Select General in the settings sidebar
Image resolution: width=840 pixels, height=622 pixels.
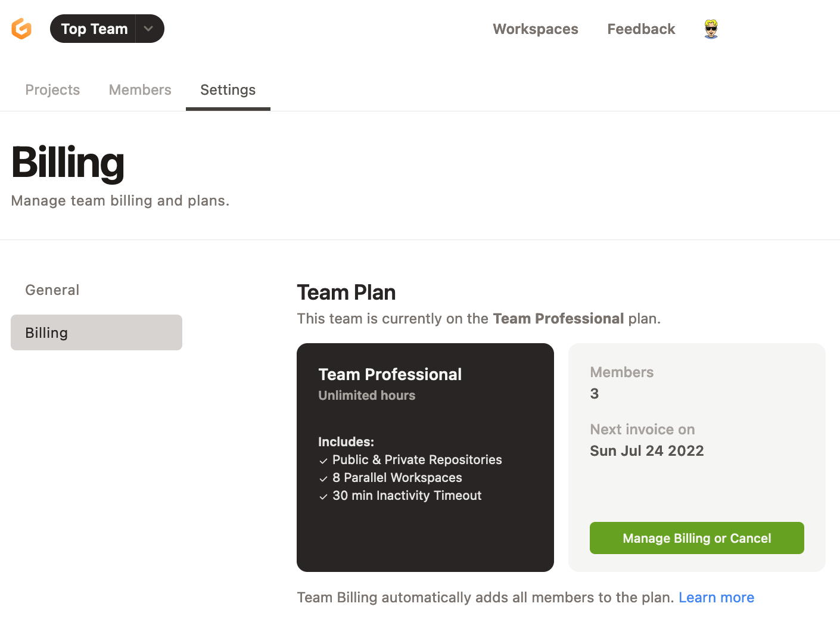coord(52,290)
